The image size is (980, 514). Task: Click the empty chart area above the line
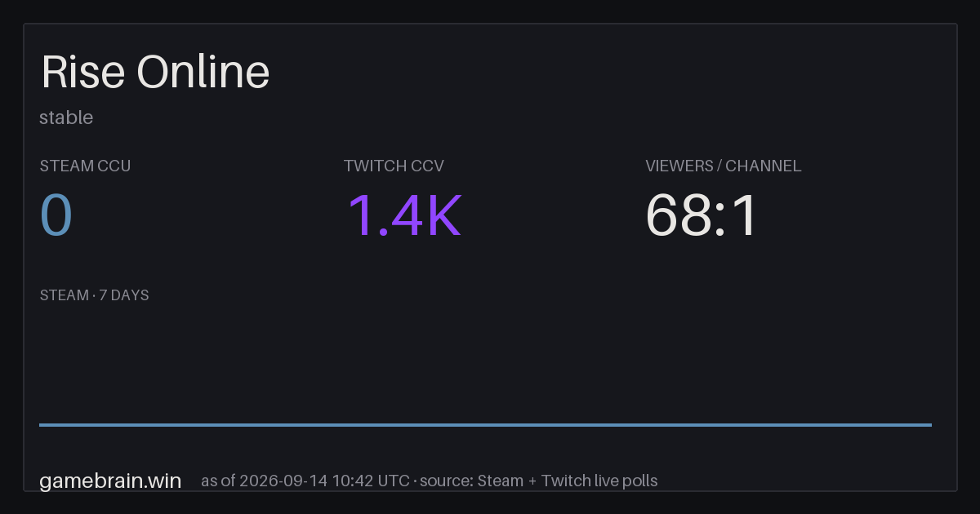click(x=485, y=363)
